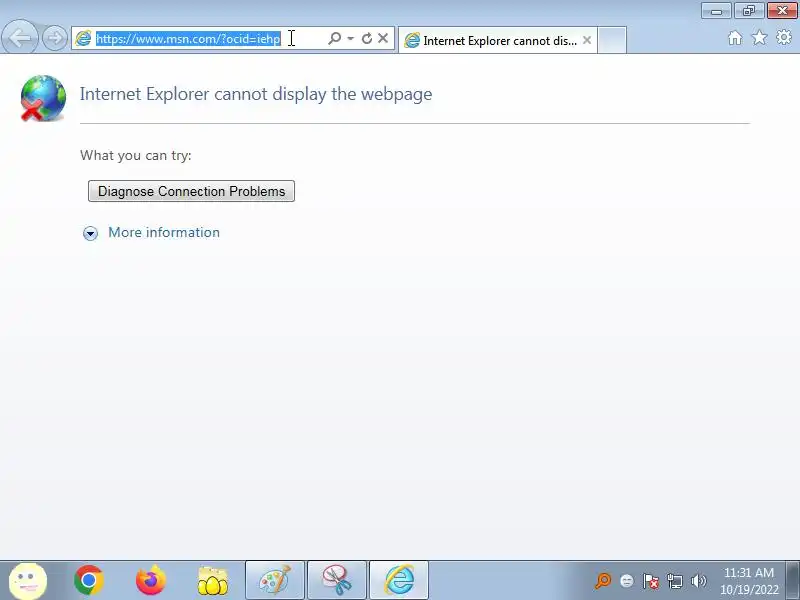This screenshot has width=800, height=600.
Task: Refresh the page with the reload icon
Action: click(x=366, y=38)
